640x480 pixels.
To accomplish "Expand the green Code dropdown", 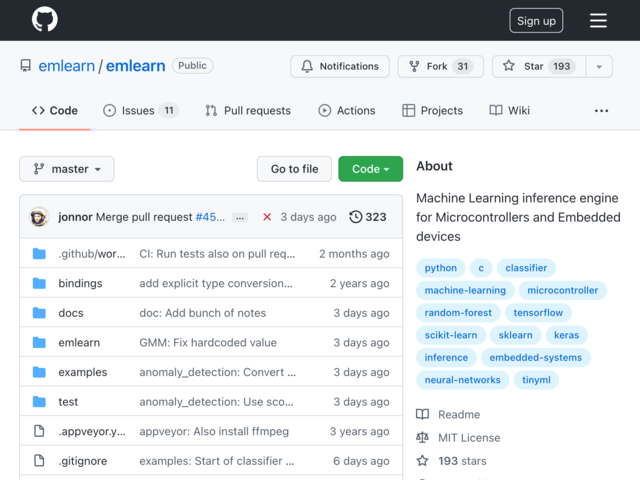I will (371, 169).
